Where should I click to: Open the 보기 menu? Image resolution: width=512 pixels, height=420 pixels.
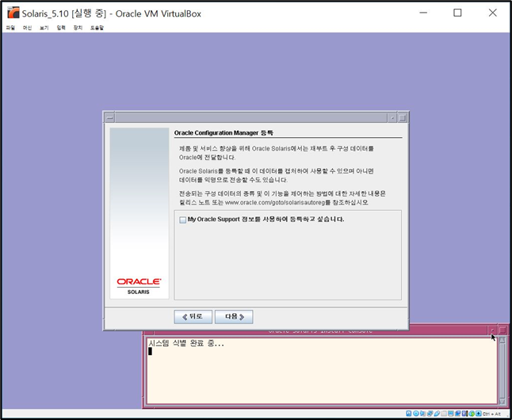(x=44, y=28)
